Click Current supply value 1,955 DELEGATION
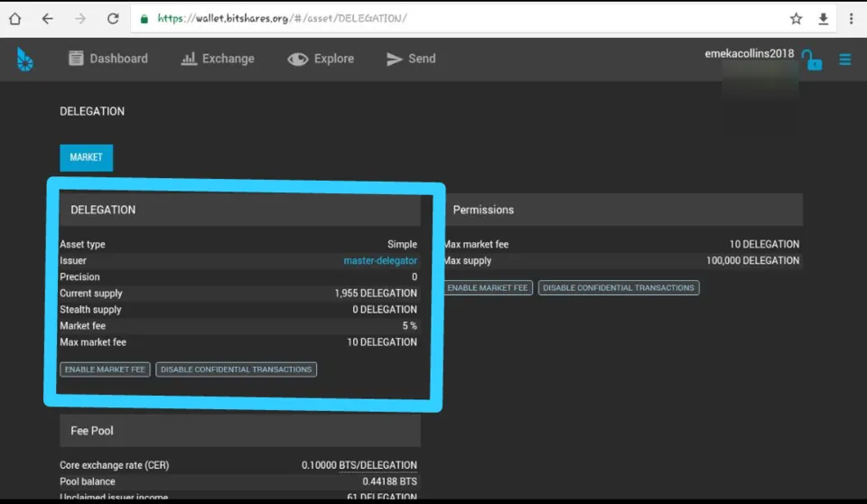This screenshot has width=867, height=504. [x=376, y=294]
